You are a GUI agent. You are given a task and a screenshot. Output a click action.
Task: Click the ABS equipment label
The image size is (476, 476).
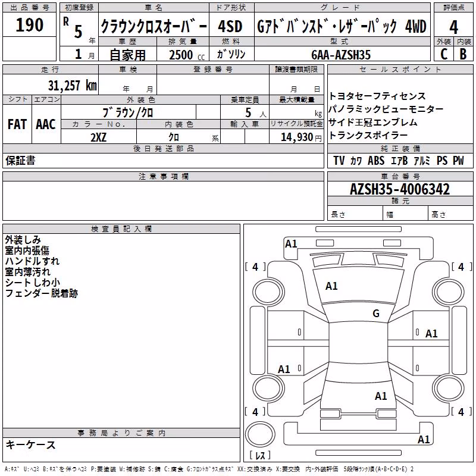(x=376, y=161)
